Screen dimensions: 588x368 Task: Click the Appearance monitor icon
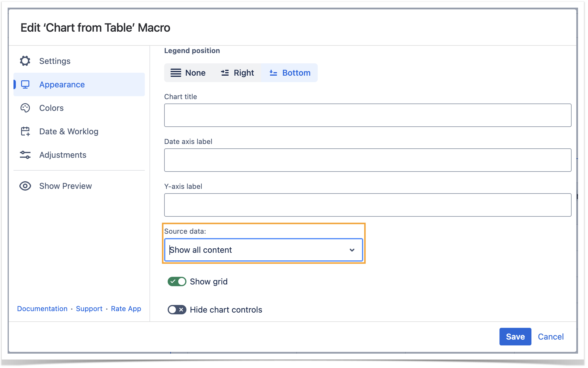(x=25, y=84)
